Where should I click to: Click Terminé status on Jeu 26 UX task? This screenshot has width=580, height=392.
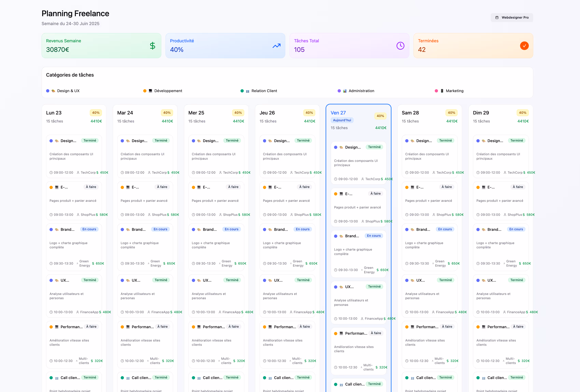coord(303,280)
